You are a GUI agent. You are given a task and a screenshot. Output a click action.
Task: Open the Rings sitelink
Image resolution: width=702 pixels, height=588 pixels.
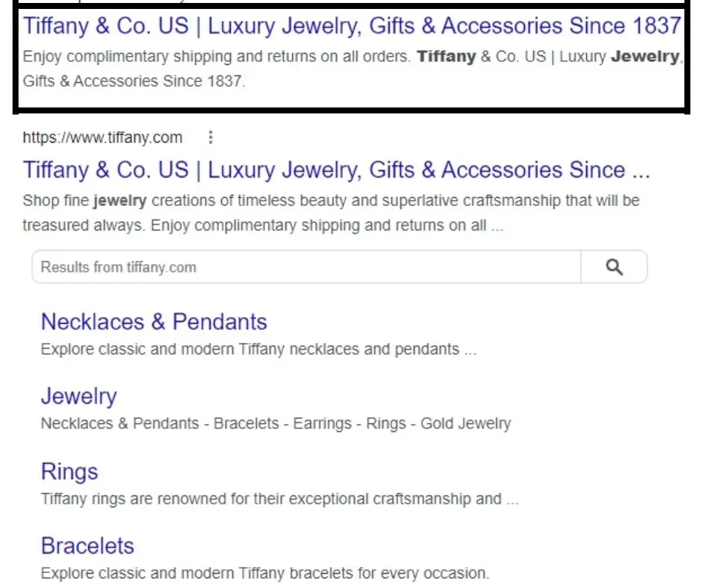tap(69, 472)
